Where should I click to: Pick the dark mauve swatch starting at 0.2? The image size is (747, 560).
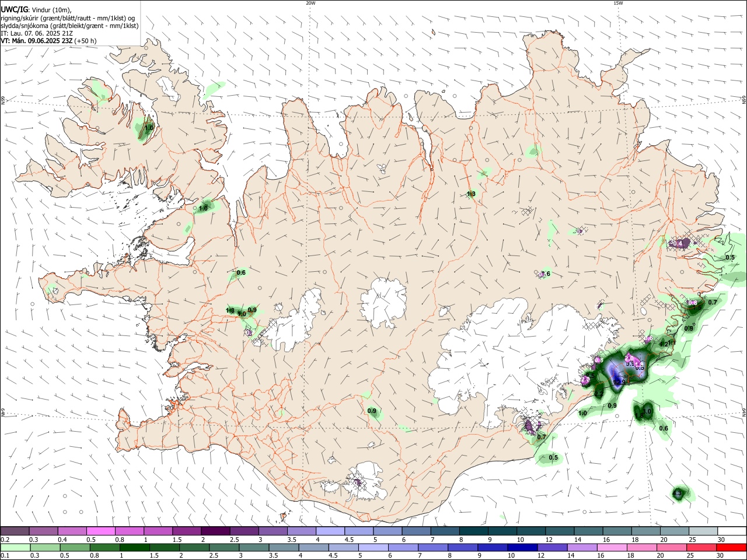point(15,531)
